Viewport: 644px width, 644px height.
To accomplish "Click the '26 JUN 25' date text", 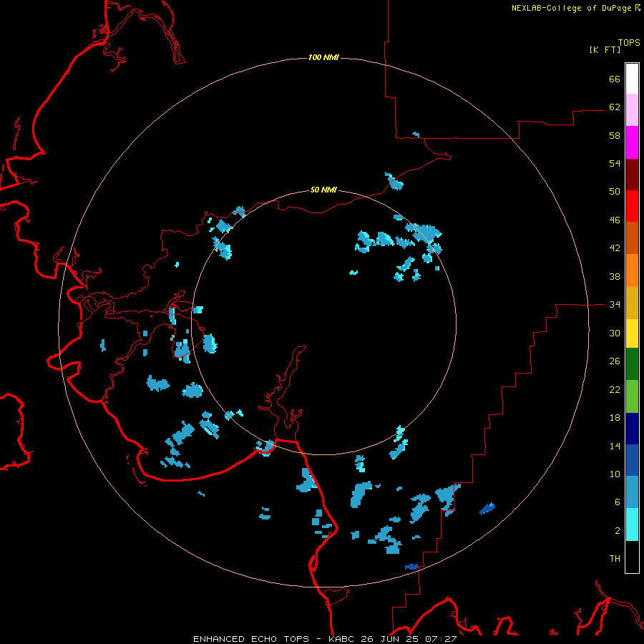I will (391, 639).
